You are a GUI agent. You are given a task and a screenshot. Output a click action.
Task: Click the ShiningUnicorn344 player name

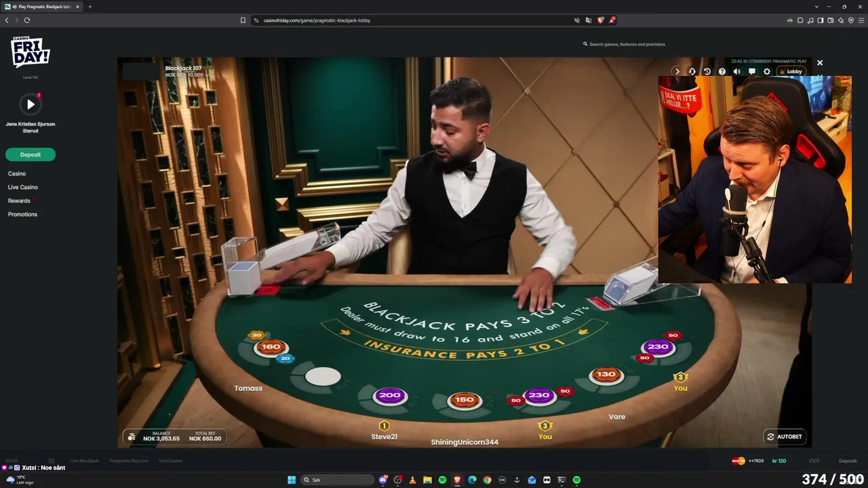[465, 442]
